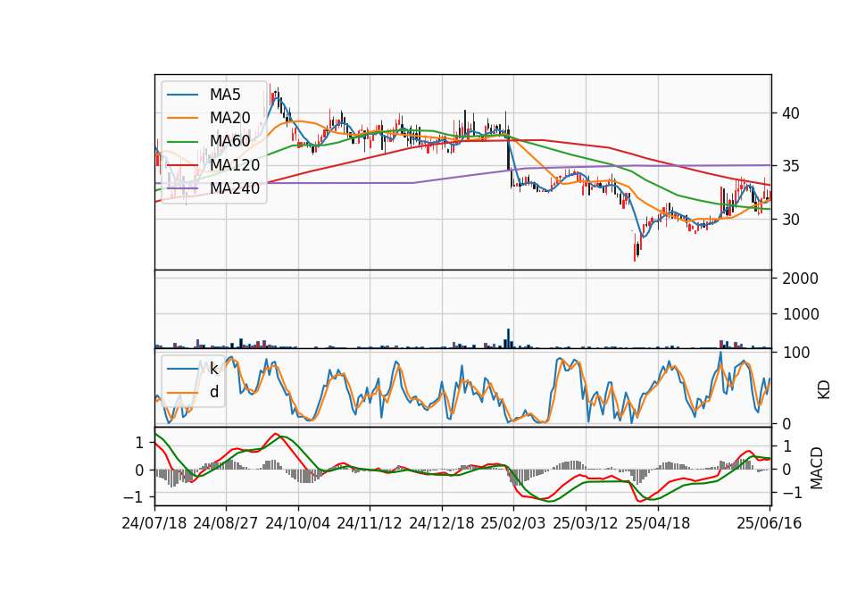The width and height of the screenshot is (857, 616).
Task: Click the green MA60 legend line sample
Action: point(182,142)
